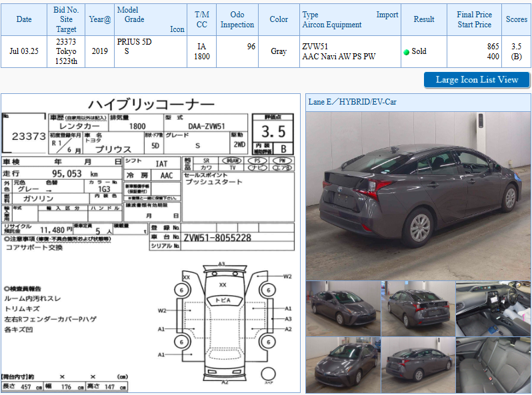
Task: Open the large main Prius rear photo
Action: 418,195
